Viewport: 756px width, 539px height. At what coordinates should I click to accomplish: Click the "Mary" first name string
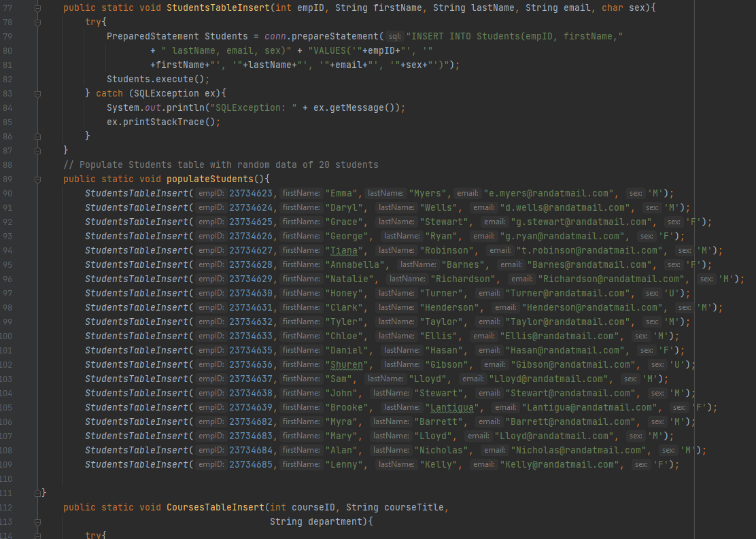[x=341, y=436]
